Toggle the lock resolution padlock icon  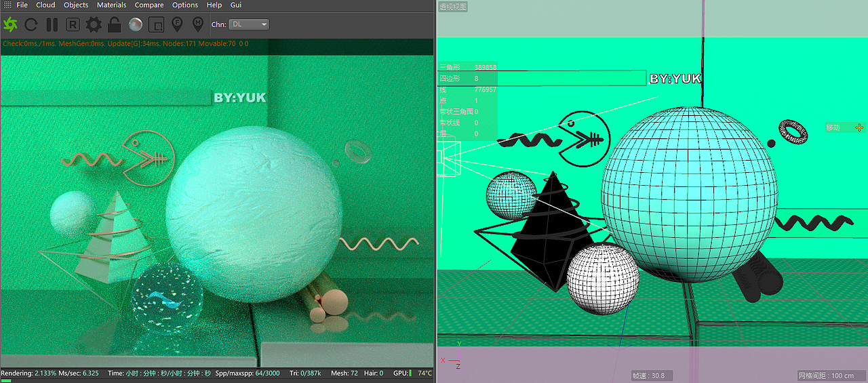114,25
